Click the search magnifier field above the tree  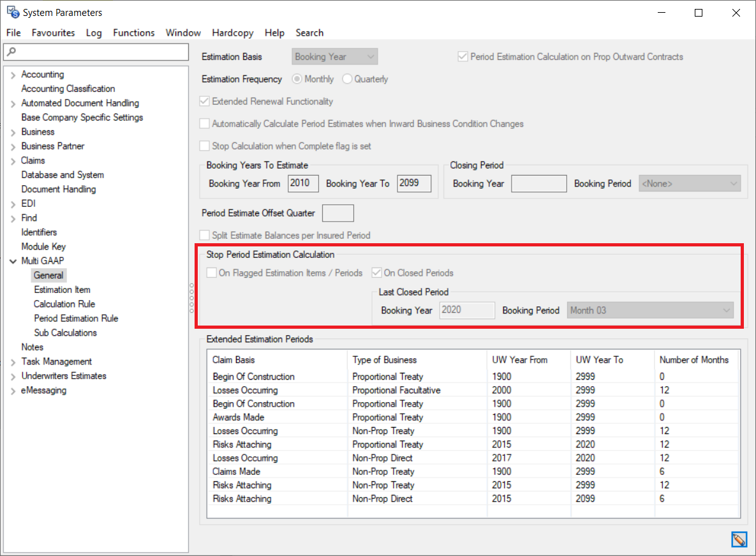(96, 52)
